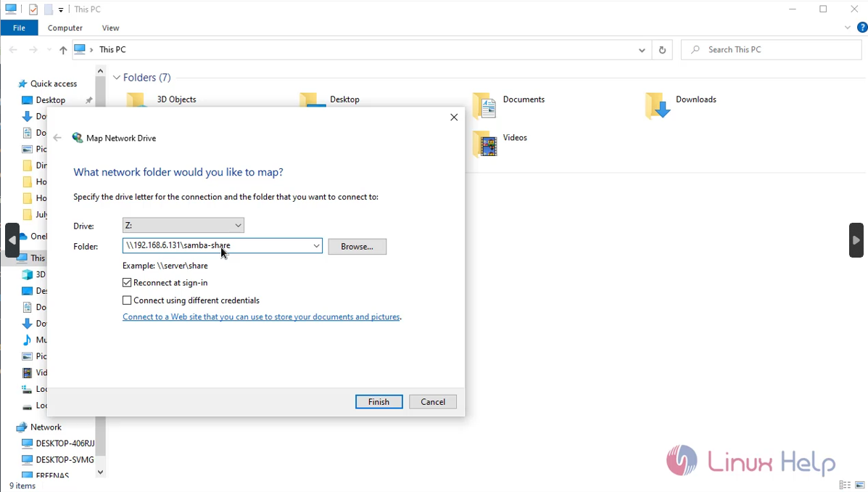The height and width of the screenshot is (492, 868).
Task: Click the Browse... button
Action: point(357,247)
